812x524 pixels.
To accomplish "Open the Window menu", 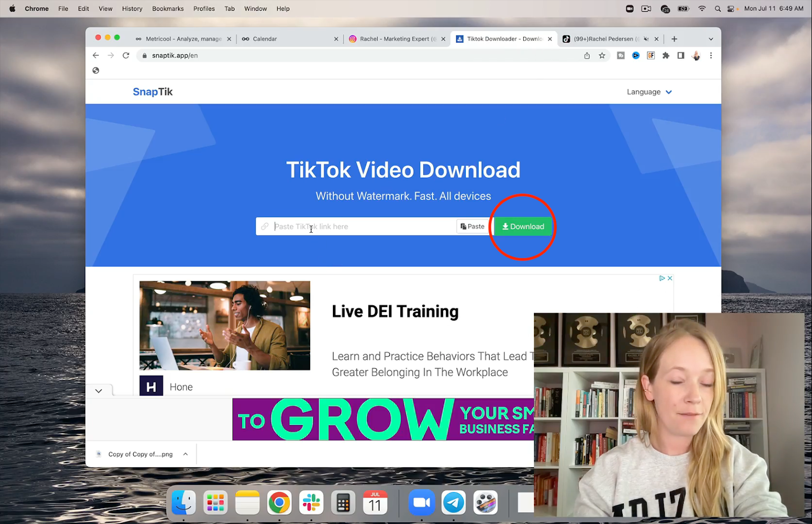I will tap(255, 9).
